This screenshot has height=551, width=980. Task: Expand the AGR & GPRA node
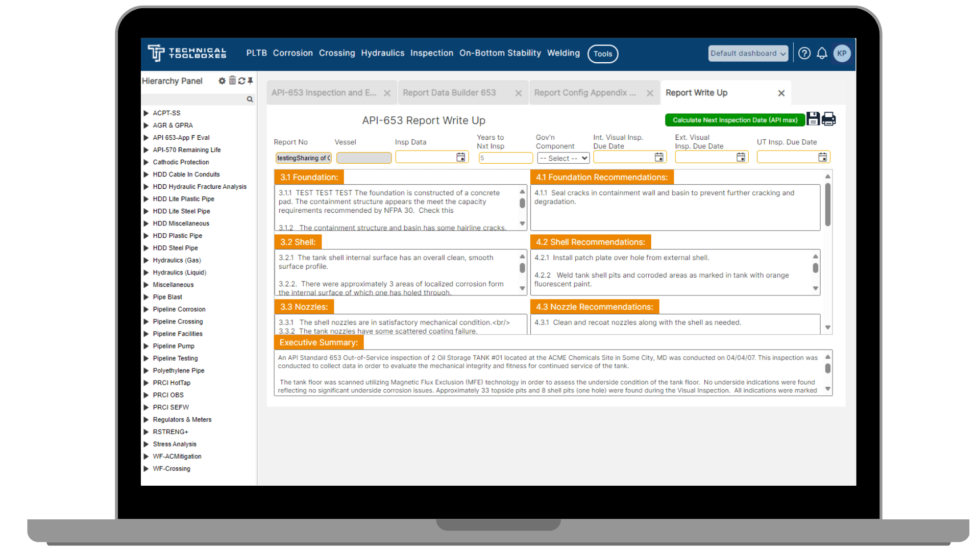[x=146, y=126]
